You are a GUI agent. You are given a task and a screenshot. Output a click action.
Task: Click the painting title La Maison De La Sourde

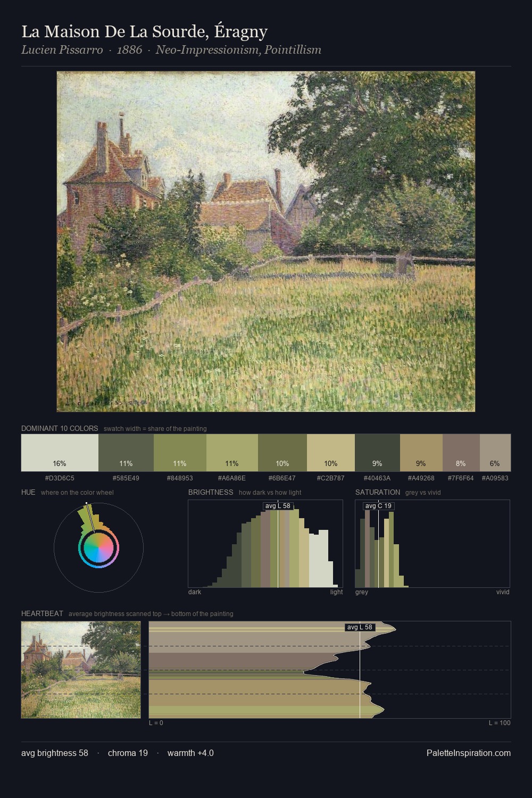pos(144,31)
